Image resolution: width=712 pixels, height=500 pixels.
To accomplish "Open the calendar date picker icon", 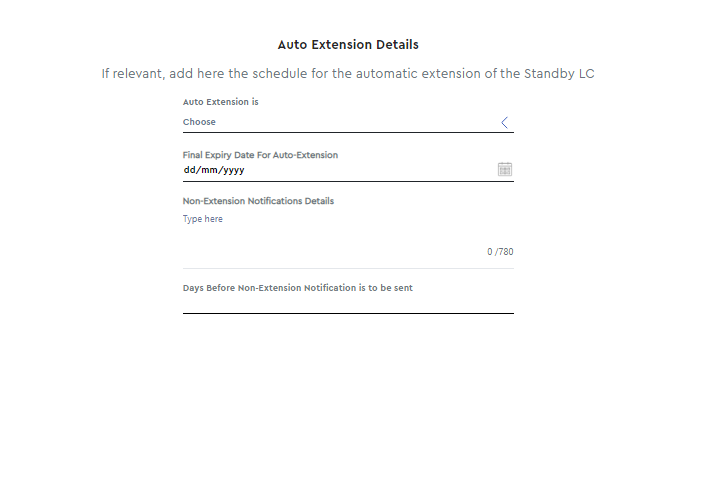I will [x=505, y=169].
